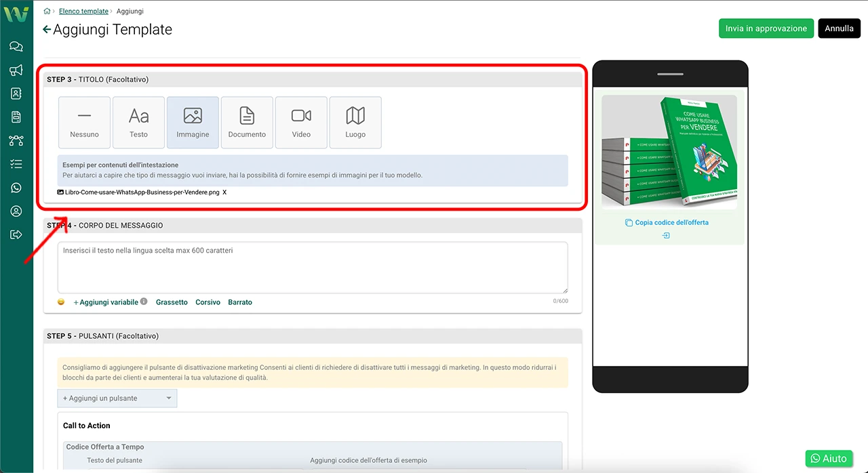Open the flow diagram sidebar icon
868x473 pixels.
(16, 141)
